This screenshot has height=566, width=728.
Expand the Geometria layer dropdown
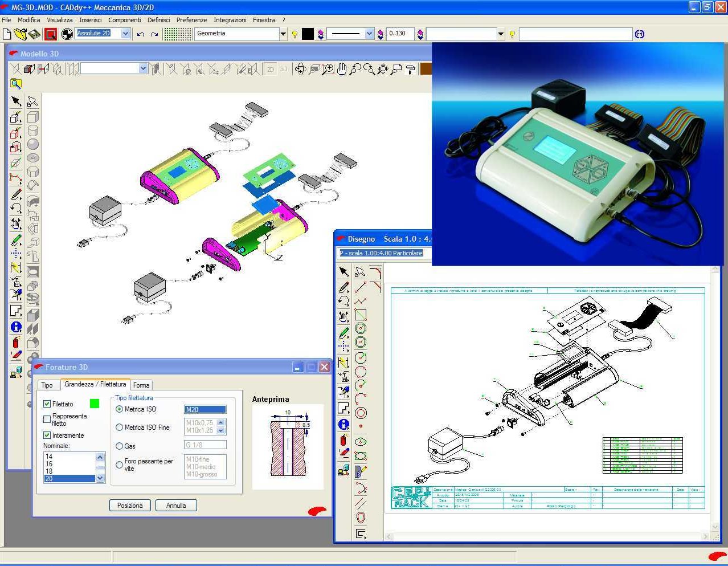coord(283,34)
